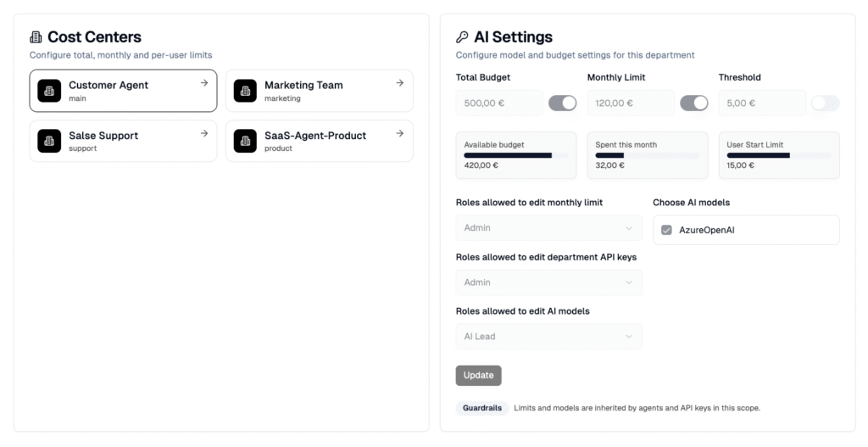
Task: Click the arrow on Customer Agent card
Action: [x=204, y=83]
